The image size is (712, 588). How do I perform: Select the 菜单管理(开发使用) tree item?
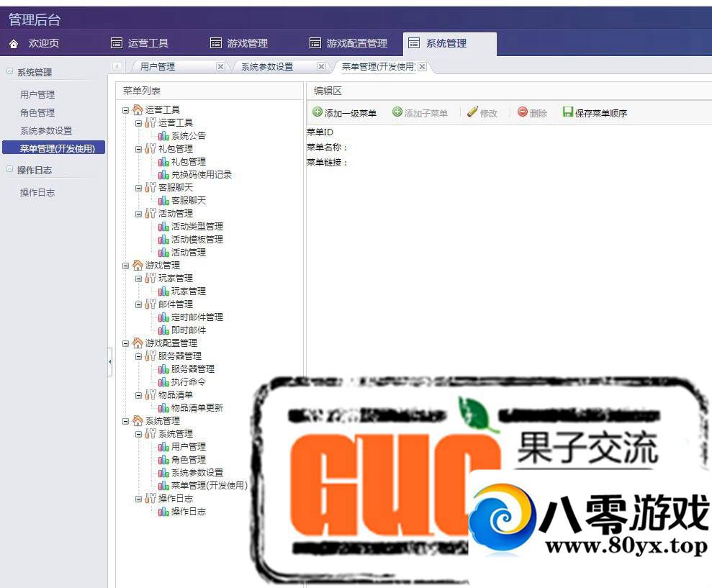209,485
